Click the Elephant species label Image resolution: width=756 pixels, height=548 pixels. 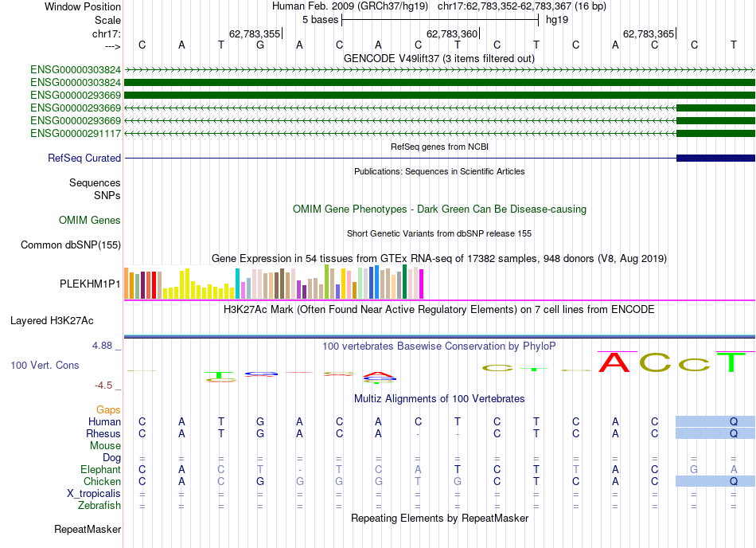pyautogui.click(x=101, y=470)
